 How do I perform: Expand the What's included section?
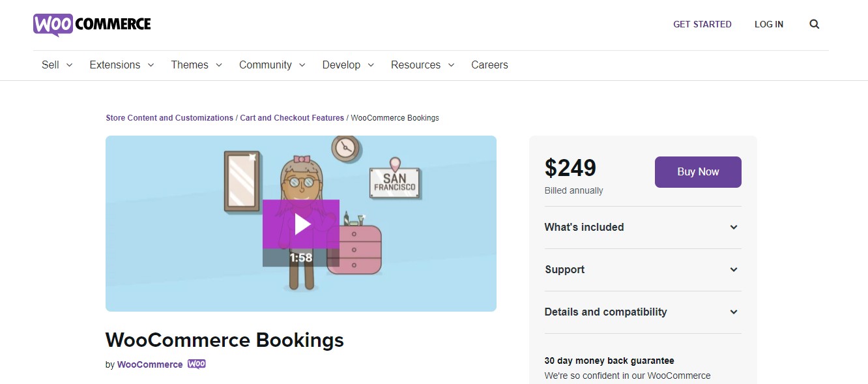point(642,228)
